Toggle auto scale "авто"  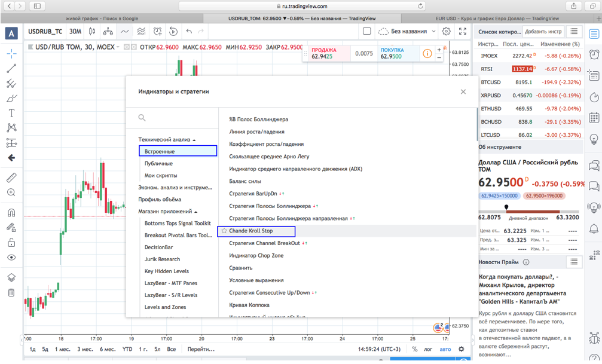click(x=445, y=349)
